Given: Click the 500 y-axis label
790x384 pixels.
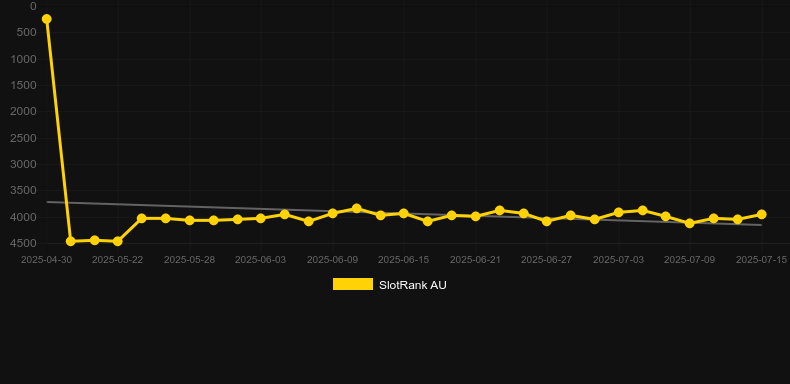Looking at the screenshot, I should (x=27, y=32).
